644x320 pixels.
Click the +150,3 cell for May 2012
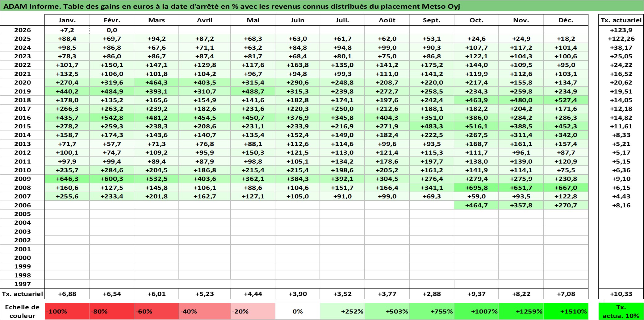coord(253,152)
